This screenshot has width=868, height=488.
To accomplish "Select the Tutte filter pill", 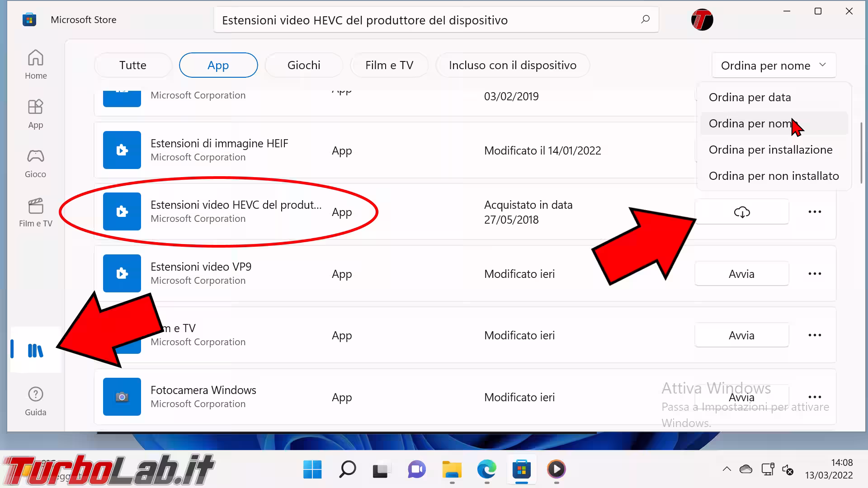I will click(133, 65).
